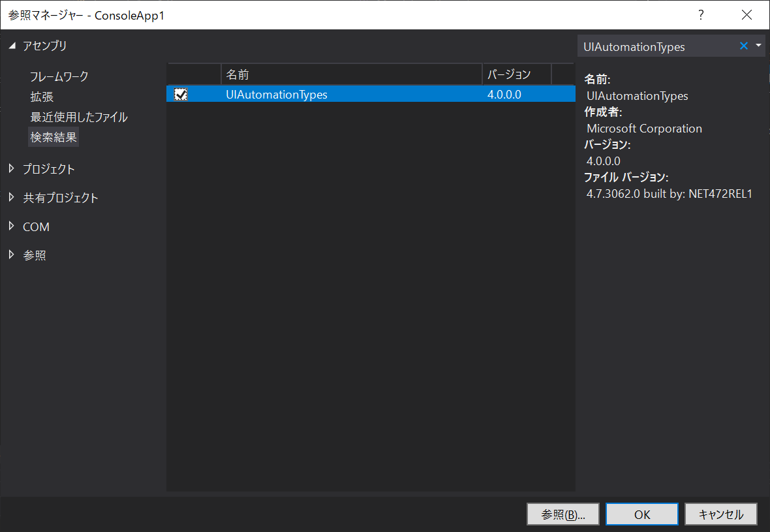Open 最近使用したファイル category
Image resolution: width=770 pixels, height=532 pixels.
(x=78, y=117)
